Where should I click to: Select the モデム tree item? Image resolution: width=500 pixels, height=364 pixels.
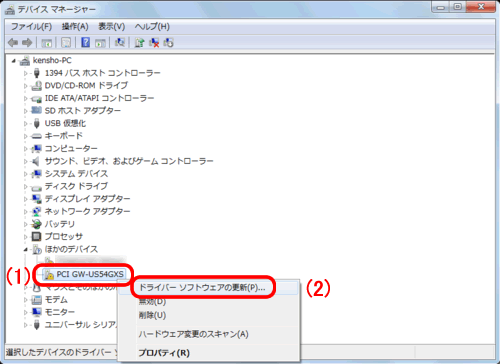tap(56, 300)
